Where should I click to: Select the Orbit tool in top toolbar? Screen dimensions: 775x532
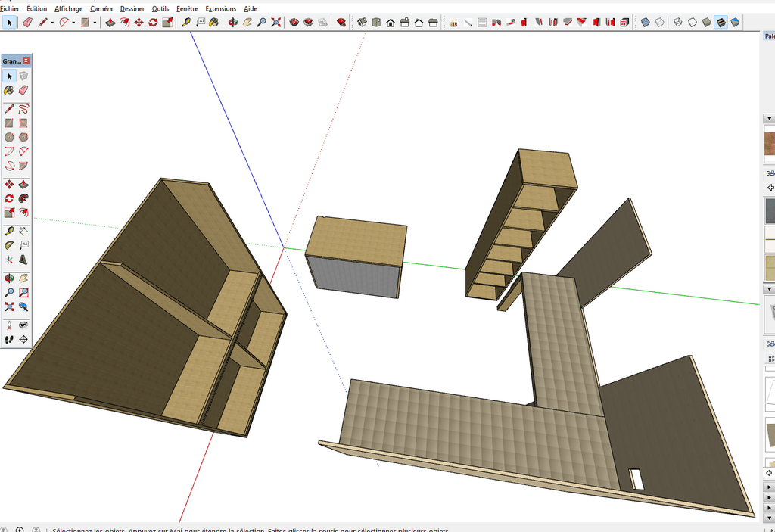[x=233, y=23]
